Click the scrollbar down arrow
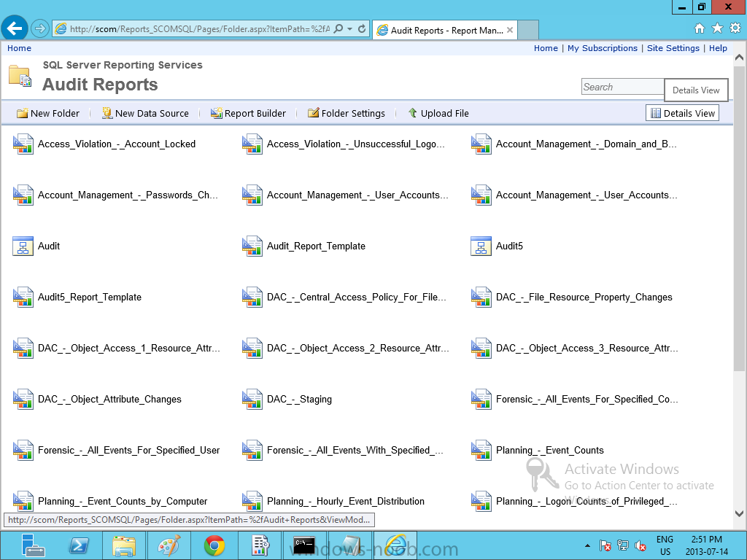The height and width of the screenshot is (560, 747). (x=739, y=513)
